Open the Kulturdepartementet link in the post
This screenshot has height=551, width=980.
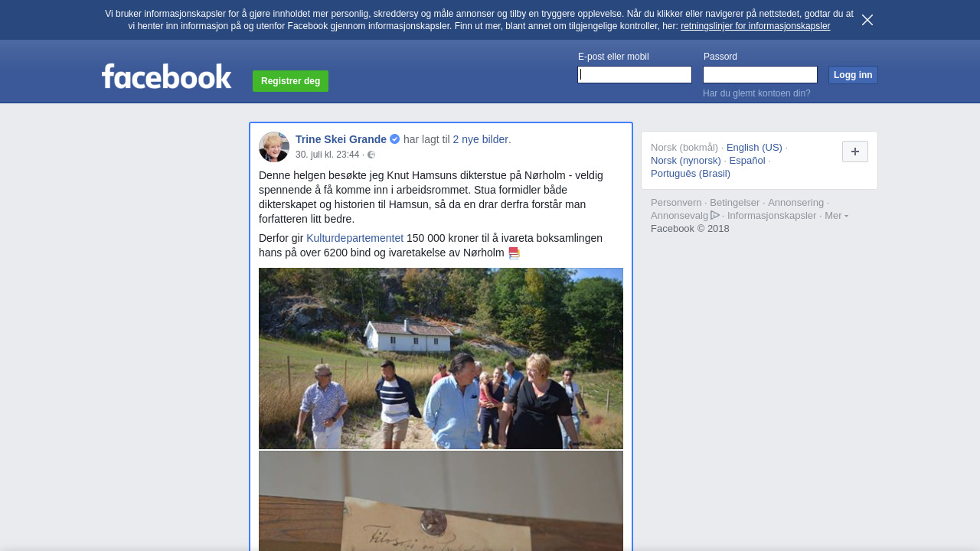(354, 238)
